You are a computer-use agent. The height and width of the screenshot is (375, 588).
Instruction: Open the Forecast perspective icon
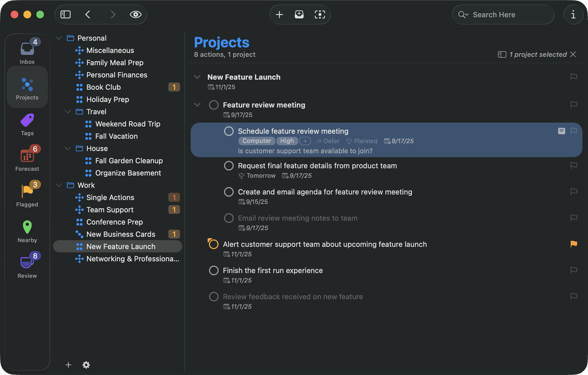click(27, 155)
